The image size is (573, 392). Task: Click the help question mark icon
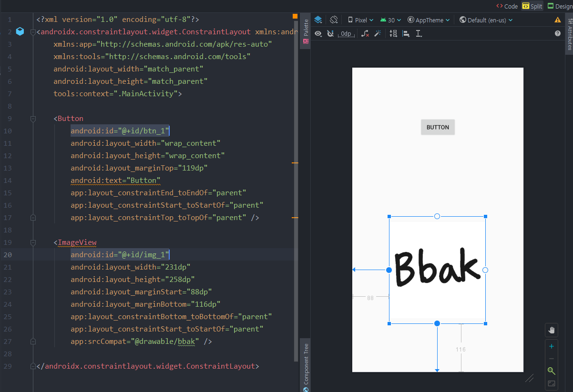[x=558, y=34]
